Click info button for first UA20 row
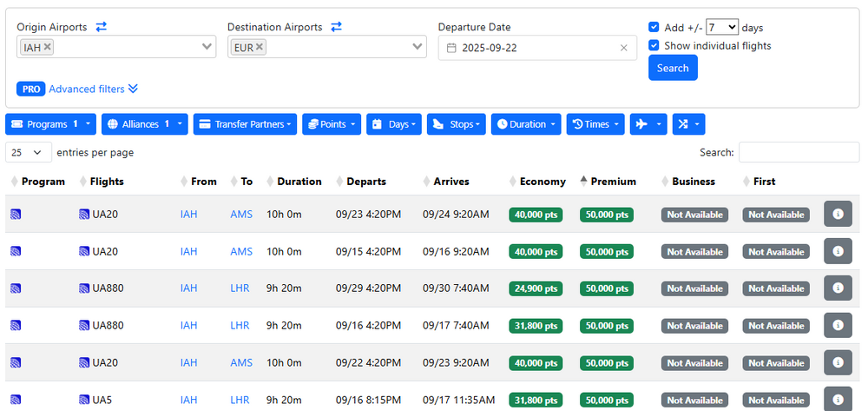The width and height of the screenshot is (868, 411). click(x=838, y=215)
